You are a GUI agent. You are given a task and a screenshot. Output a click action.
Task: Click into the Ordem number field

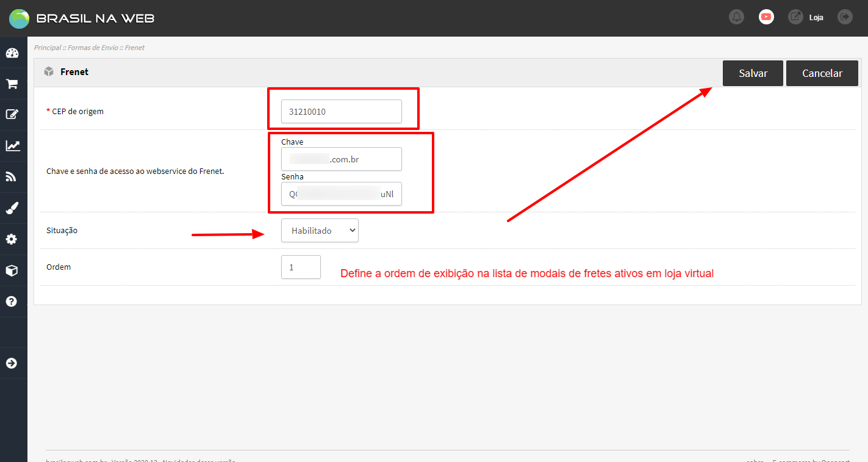point(301,267)
